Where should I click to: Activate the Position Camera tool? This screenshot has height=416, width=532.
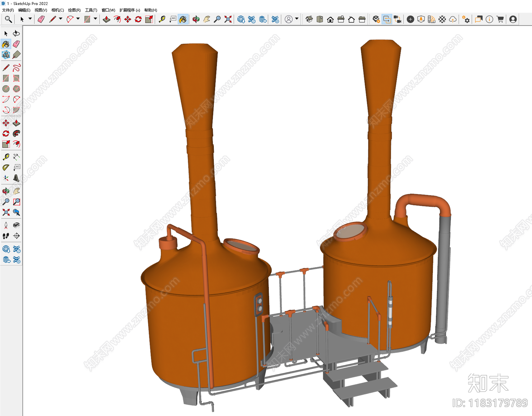6,226
